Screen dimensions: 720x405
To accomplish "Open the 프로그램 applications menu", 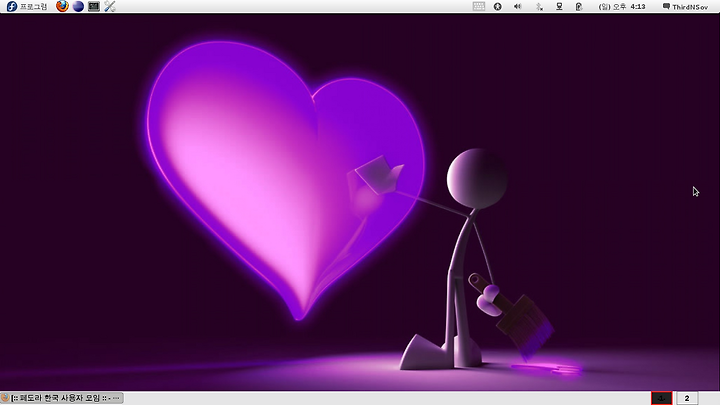I will coord(27,6).
